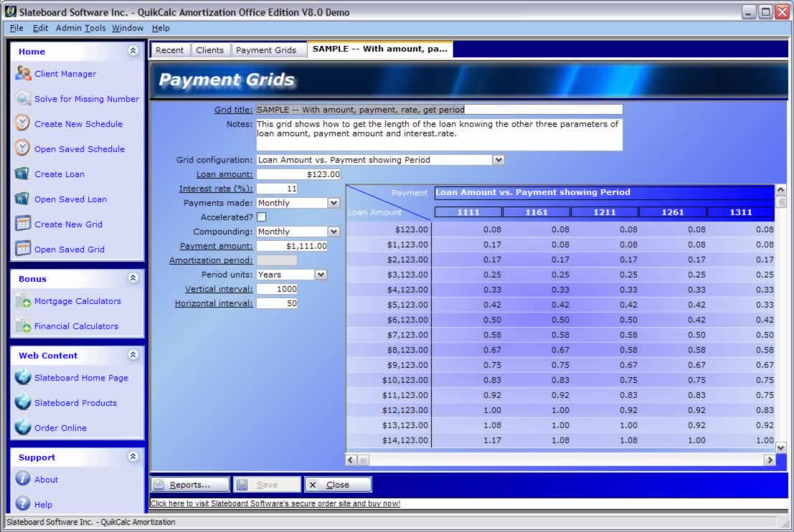Collapse the Web Content panel section
Screen dimensions: 794x532
[133, 355]
